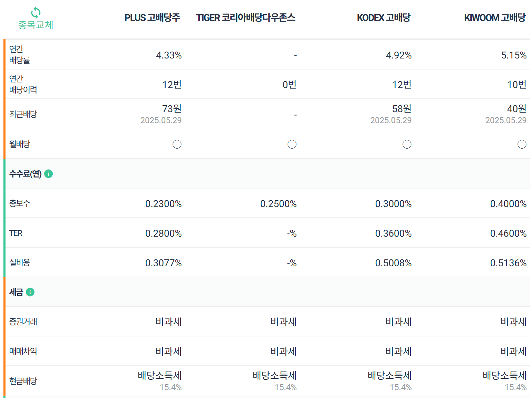Viewport: 532px width, 398px height.
Task: Click the 73원 recent dividend value
Action: [172, 109]
